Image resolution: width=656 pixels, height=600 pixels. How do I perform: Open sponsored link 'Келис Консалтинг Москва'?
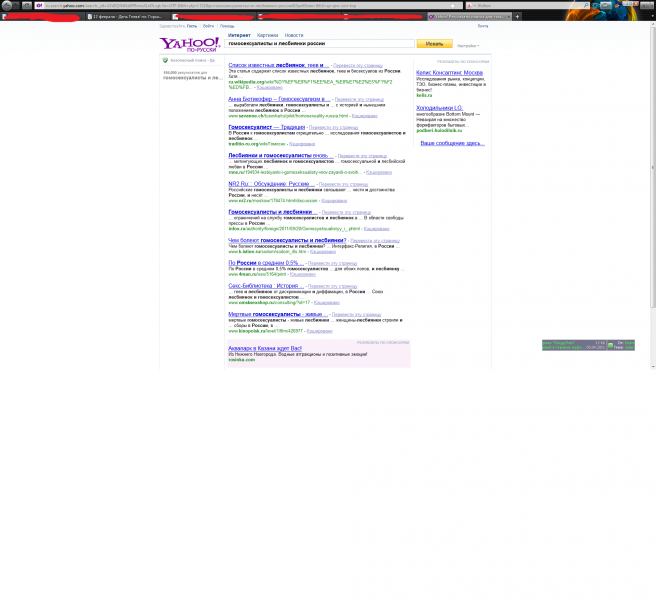coord(449,72)
